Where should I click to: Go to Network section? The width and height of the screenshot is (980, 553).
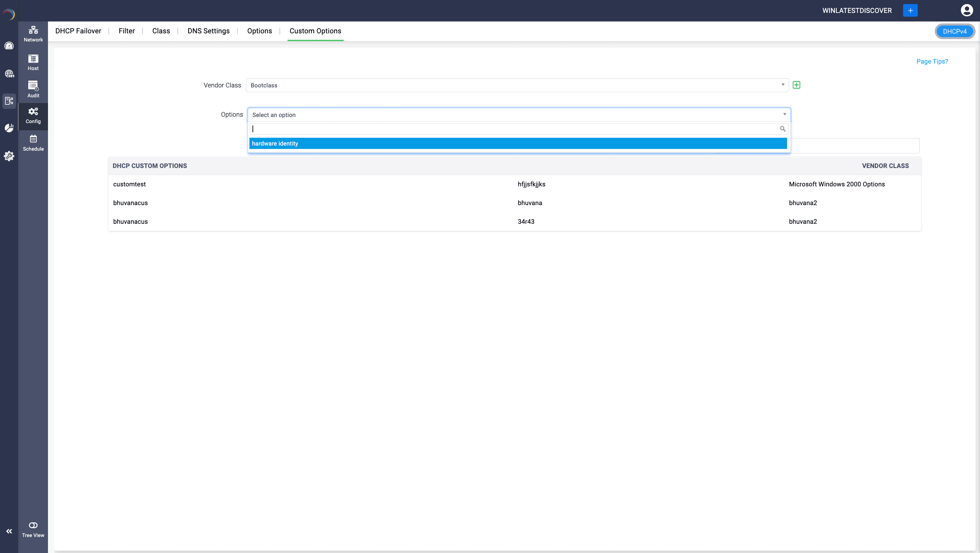pyautogui.click(x=33, y=33)
